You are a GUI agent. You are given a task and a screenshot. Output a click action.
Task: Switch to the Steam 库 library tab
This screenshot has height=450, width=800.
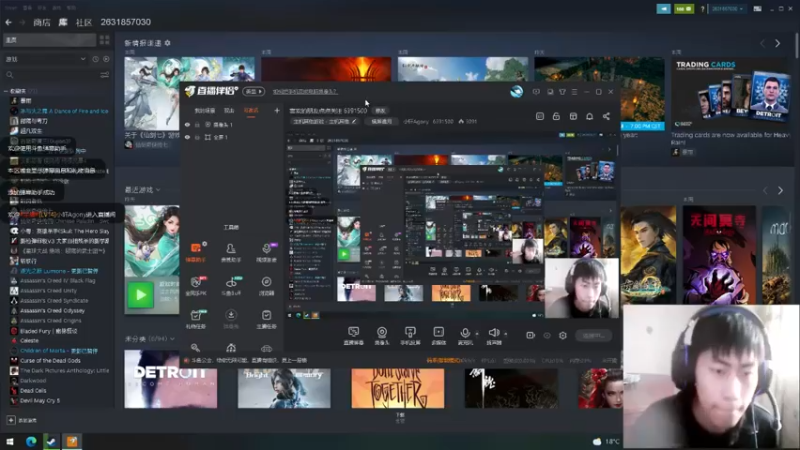coord(63,22)
